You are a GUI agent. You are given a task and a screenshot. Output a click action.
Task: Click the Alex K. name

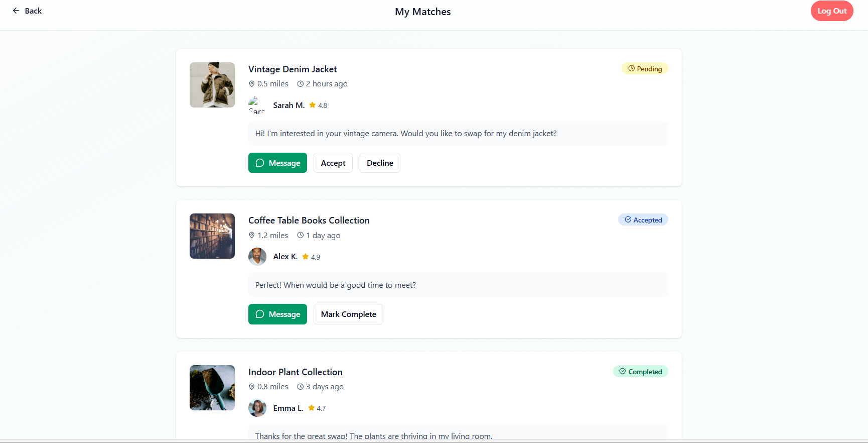(x=285, y=257)
